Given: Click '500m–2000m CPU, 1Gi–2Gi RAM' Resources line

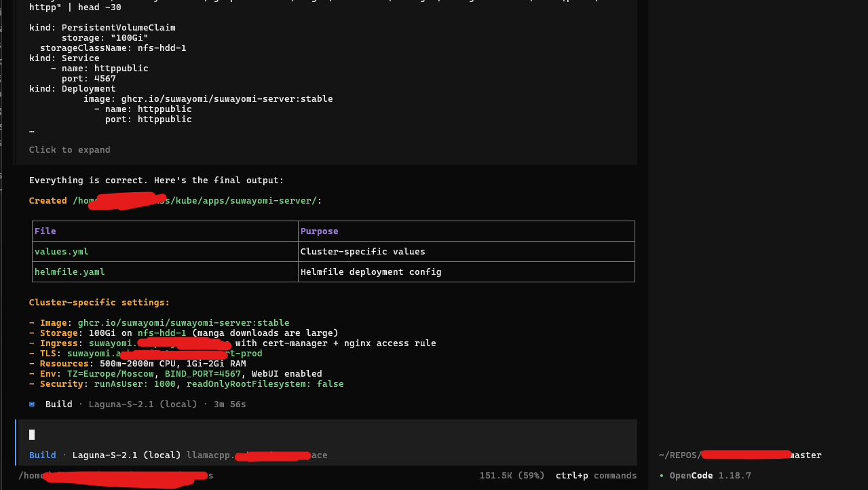Looking at the screenshot, I should pyautogui.click(x=172, y=364).
